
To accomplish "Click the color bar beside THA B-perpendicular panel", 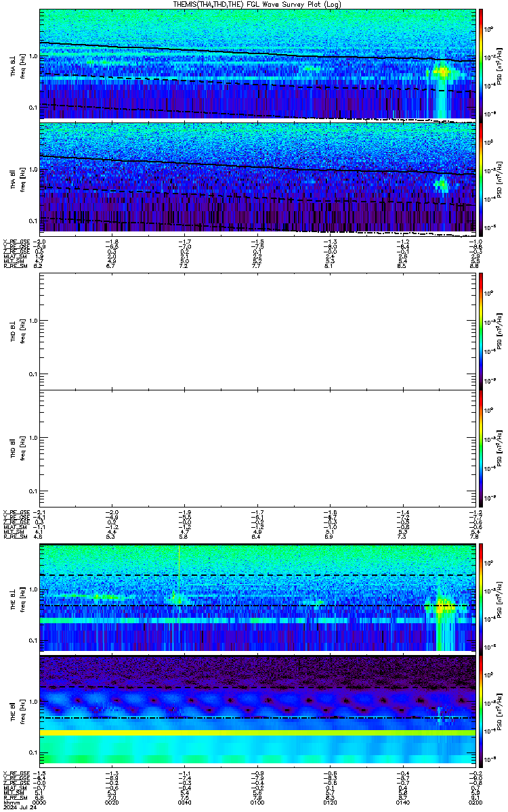I will pos(481,64).
